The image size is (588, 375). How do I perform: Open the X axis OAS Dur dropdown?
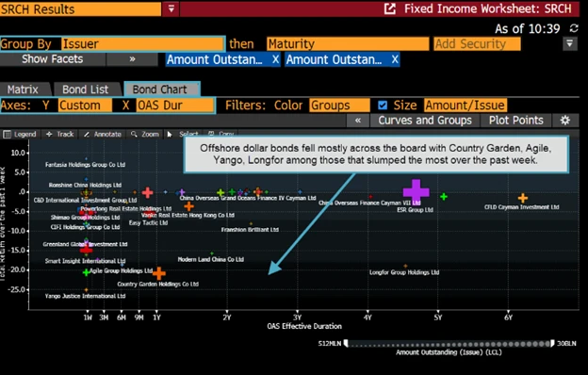[174, 106]
